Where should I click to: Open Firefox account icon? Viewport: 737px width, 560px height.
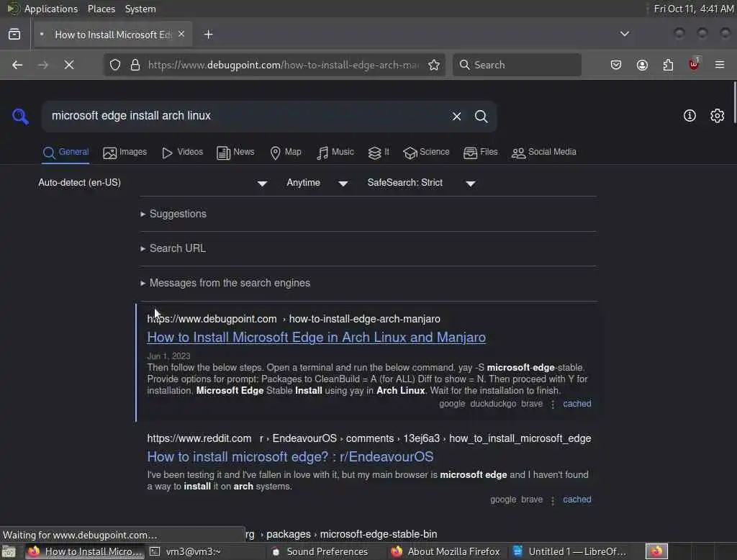coord(642,65)
